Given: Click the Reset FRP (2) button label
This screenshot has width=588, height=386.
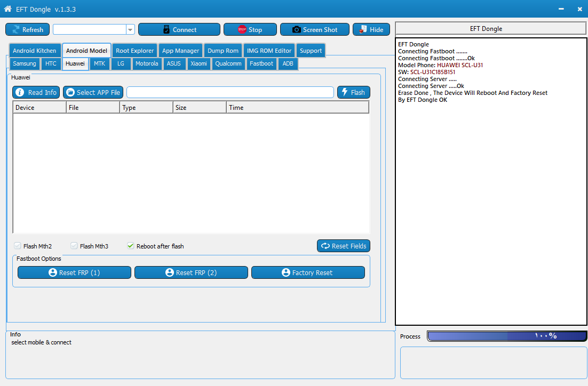Looking at the screenshot, I should coord(196,273).
